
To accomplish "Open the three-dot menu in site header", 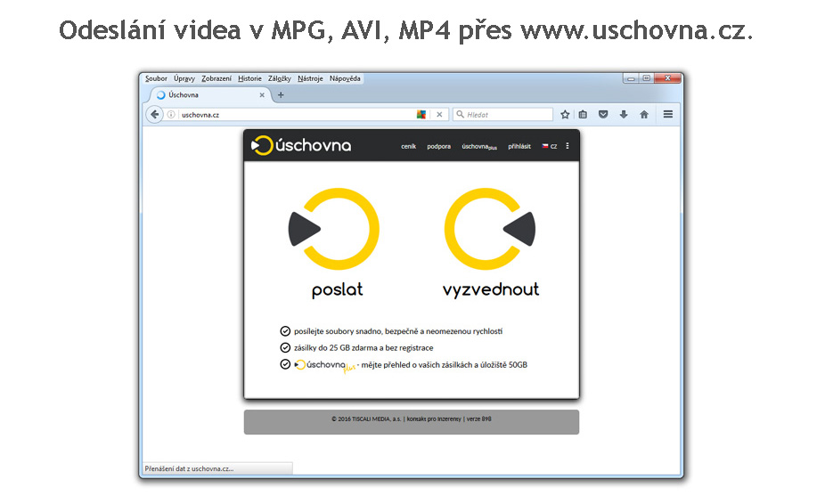I will pyautogui.click(x=568, y=146).
